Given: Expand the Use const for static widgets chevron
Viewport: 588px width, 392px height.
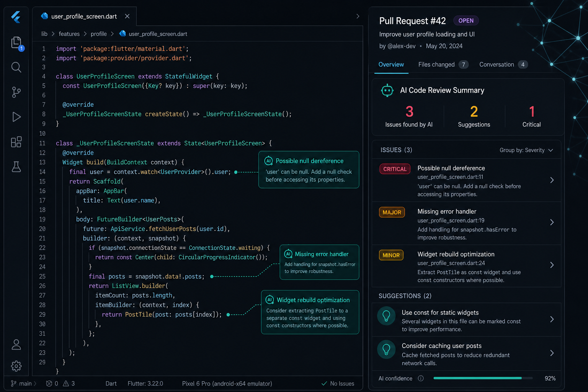Looking at the screenshot, I should (552, 319).
